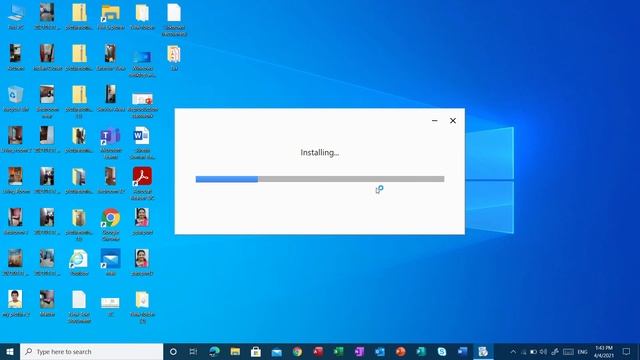Click the installing progress bar
Viewport: 640px width, 360px height.
point(320,179)
